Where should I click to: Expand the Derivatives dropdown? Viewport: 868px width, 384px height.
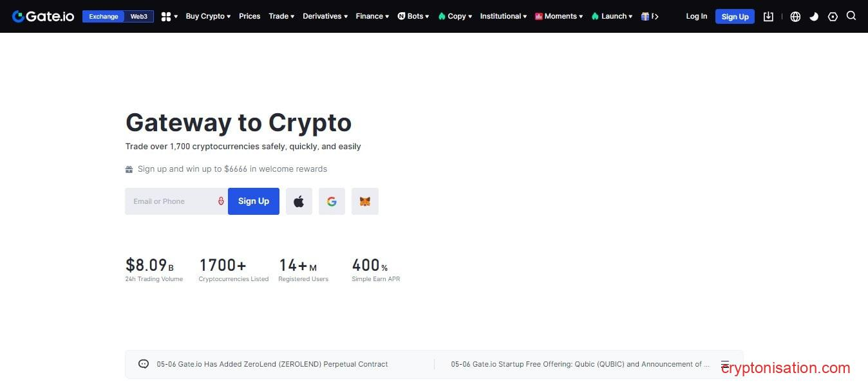(325, 16)
